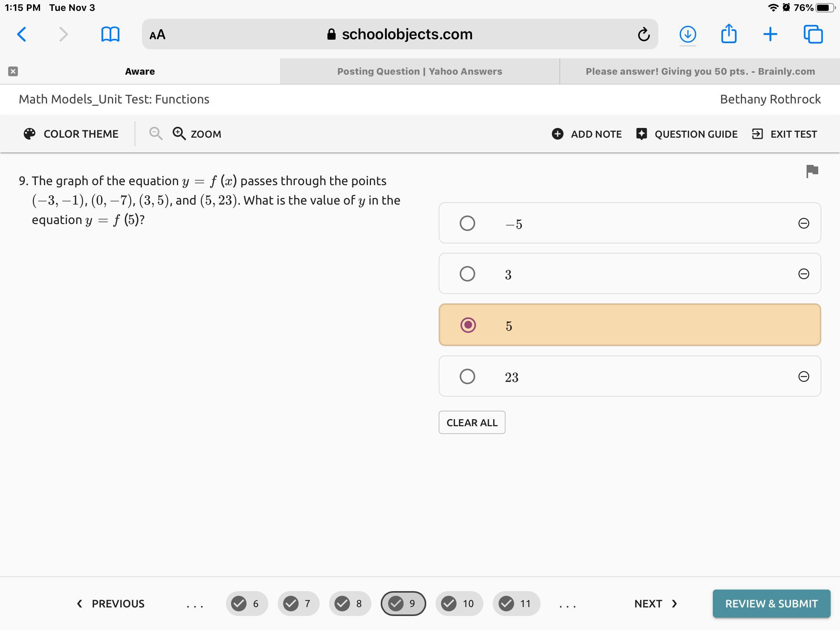Open the Color Theme palette
Viewport: 840px width, 630px height.
pyautogui.click(x=71, y=134)
